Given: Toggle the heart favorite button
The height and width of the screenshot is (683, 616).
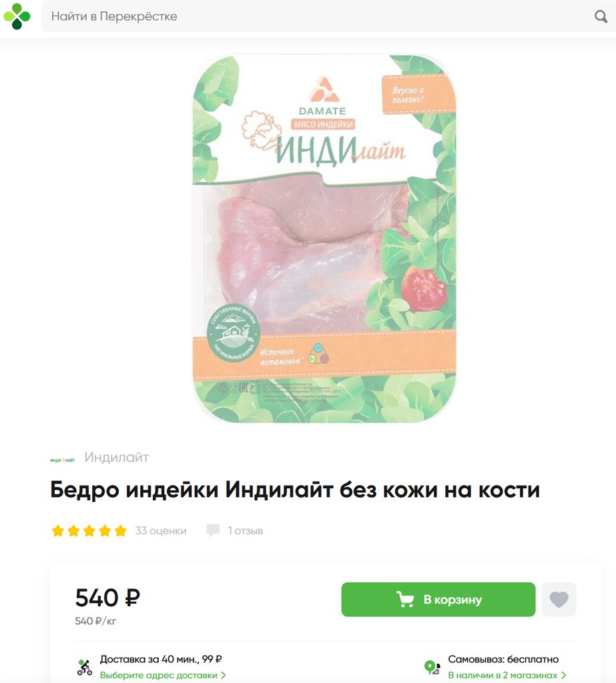Looking at the screenshot, I should coord(559,600).
